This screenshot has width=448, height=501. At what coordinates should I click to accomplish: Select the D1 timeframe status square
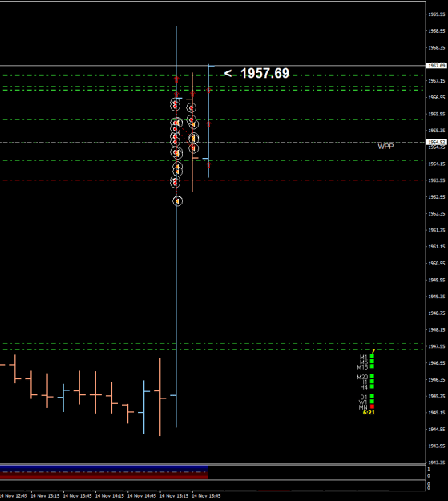372,397
